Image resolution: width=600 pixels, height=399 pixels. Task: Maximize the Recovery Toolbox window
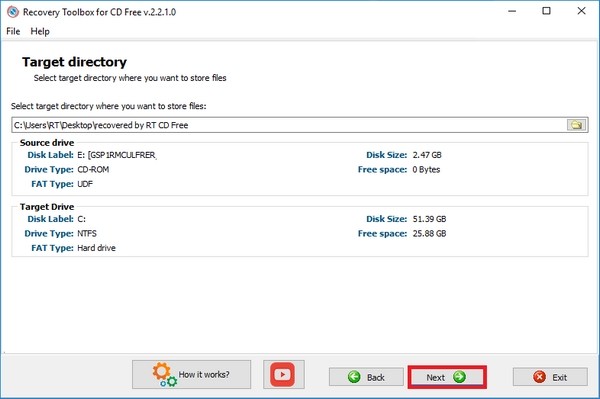tap(546, 11)
